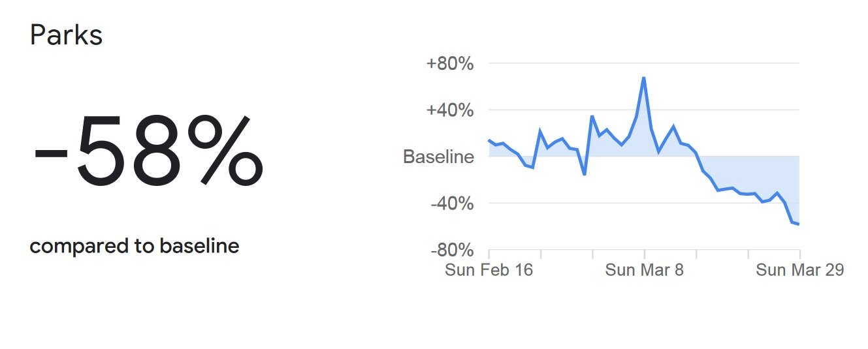Image resolution: width=868 pixels, height=349 pixels.
Task: Select the Sun Feb 16 date label
Action: tap(489, 270)
